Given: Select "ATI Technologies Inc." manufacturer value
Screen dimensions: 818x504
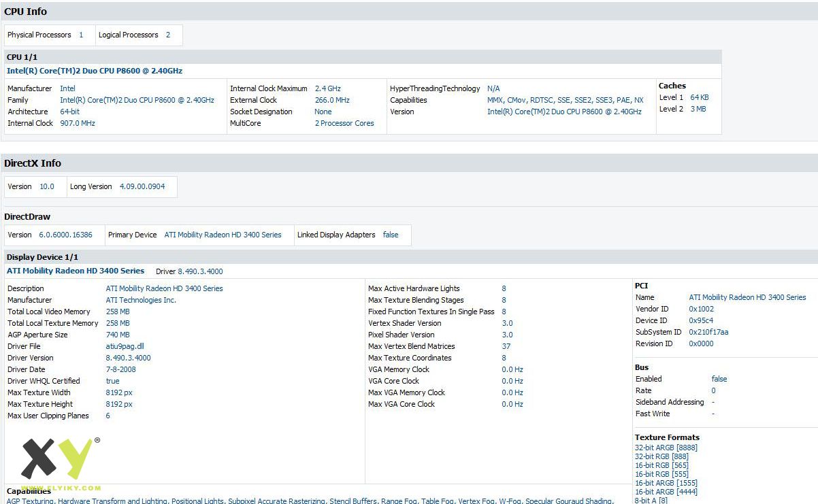Looking at the screenshot, I should 141,300.
